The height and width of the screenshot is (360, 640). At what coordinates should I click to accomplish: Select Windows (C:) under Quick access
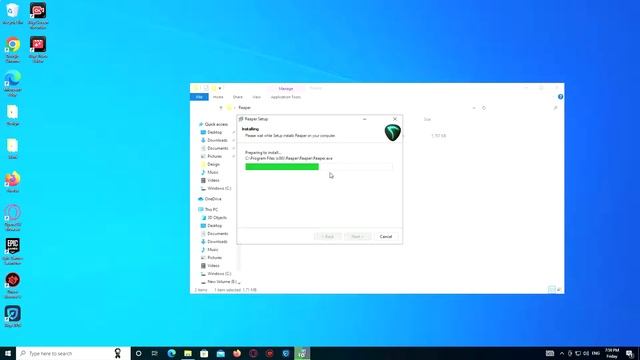(x=216, y=189)
